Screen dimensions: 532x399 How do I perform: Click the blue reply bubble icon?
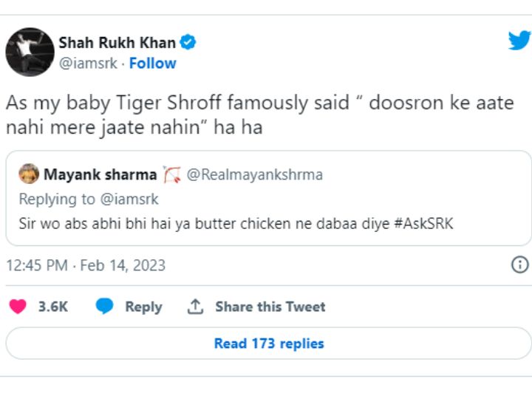coord(104,306)
